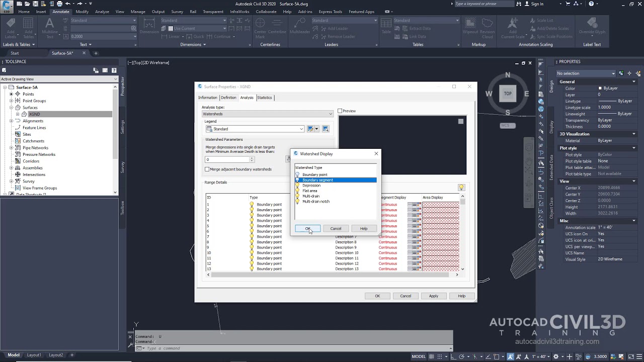Click the Add Labels ribbon icon
644x362 pixels.
coord(11,28)
